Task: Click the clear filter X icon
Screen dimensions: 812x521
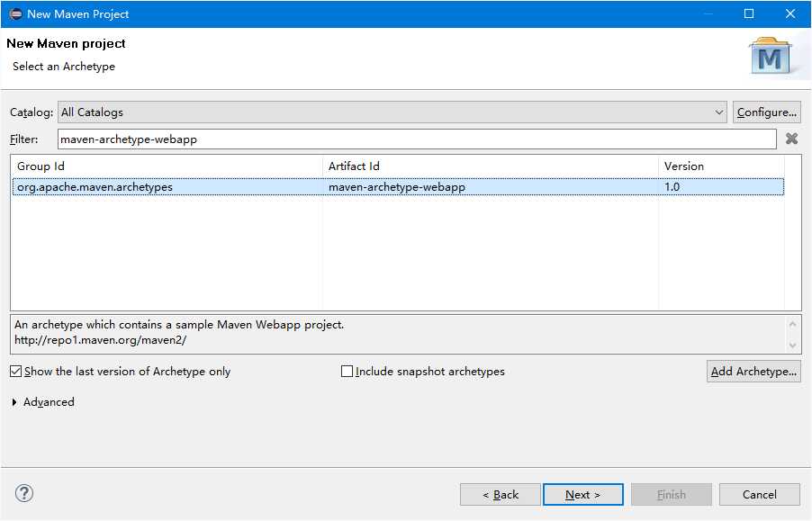Action: click(x=791, y=139)
